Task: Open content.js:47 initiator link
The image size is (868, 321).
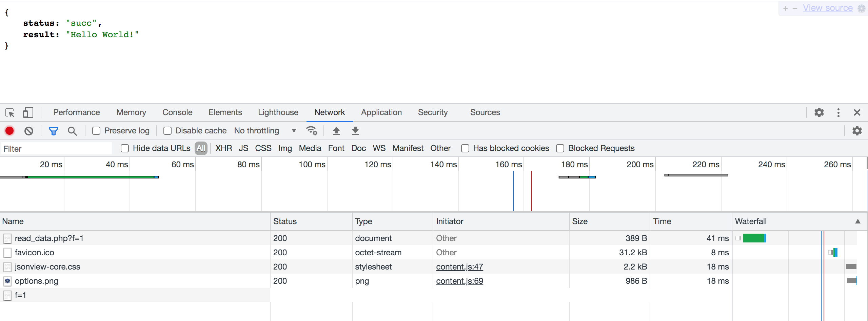Action: tap(459, 267)
